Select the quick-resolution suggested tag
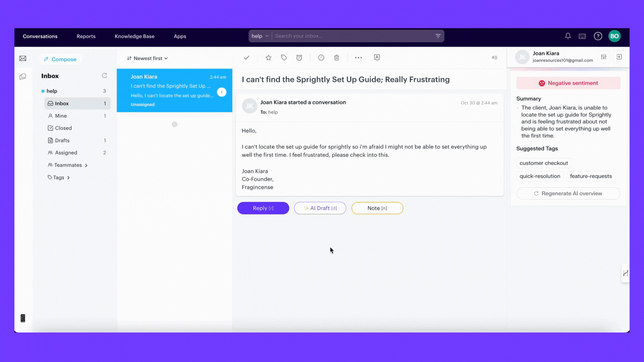Screen dimensions: 644x362 coord(540,176)
